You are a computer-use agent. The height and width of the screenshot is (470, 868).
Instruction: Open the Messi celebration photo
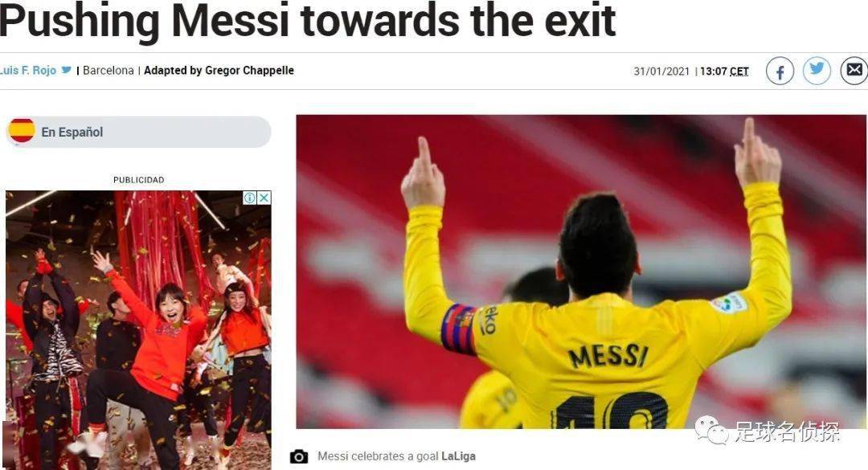coord(581,272)
